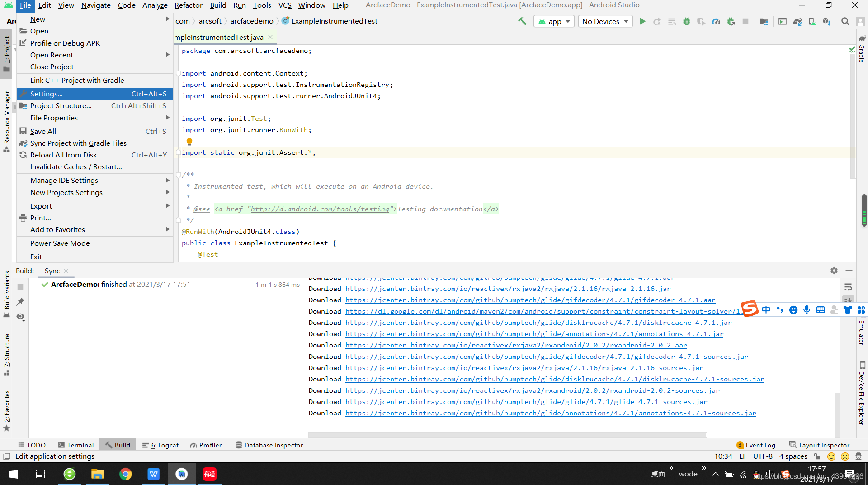
Task: Click the user account avatar icon
Action: tap(860, 21)
